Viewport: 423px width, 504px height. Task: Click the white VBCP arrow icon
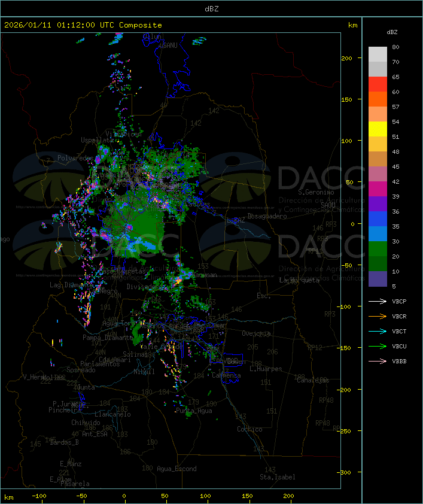378,301
